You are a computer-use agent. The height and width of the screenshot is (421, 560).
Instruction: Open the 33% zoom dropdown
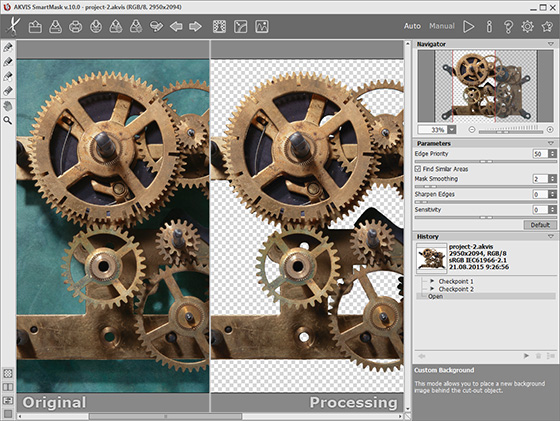pos(452,129)
